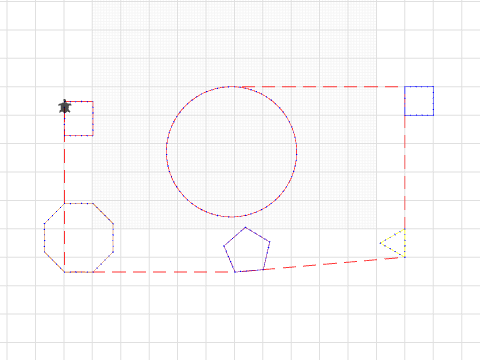Click the large circle's outline
This screenshot has width=480, height=360.
point(232,152)
